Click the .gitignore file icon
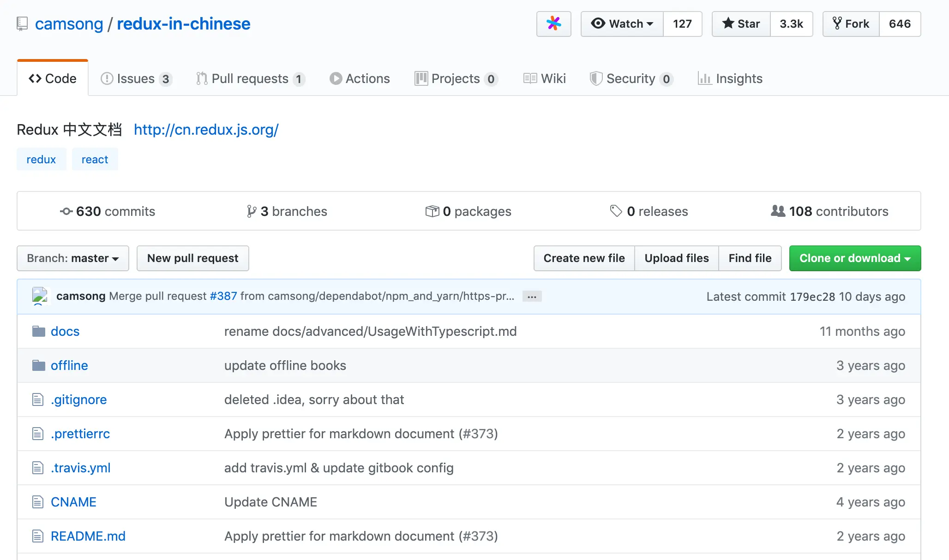 click(x=38, y=399)
